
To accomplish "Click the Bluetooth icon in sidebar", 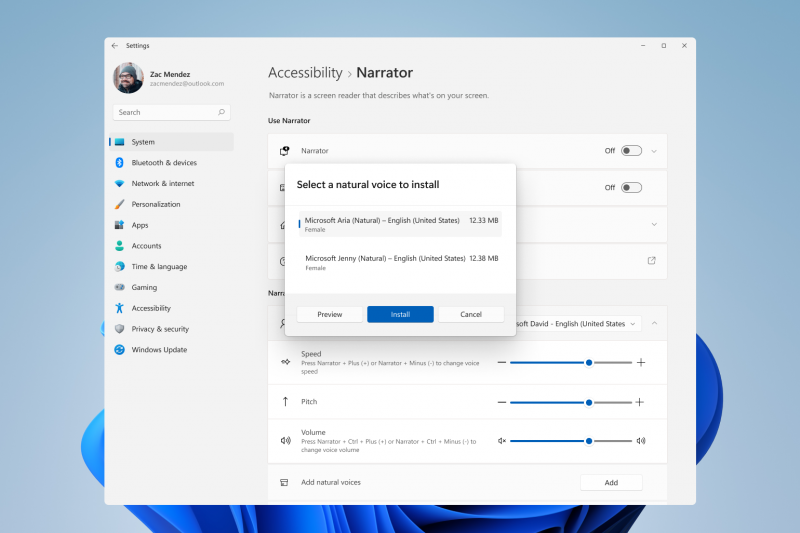I will pyautogui.click(x=119, y=163).
